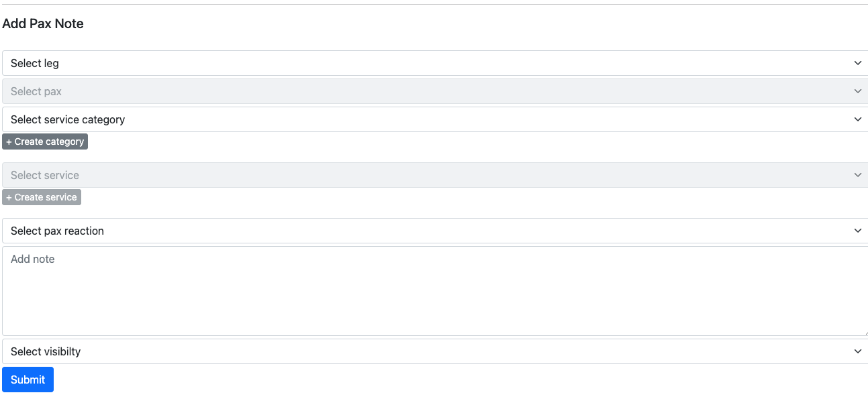The height and width of the screenshot is (403, 868).
Task: Click the plus sign on Create category
Action: 9,141
